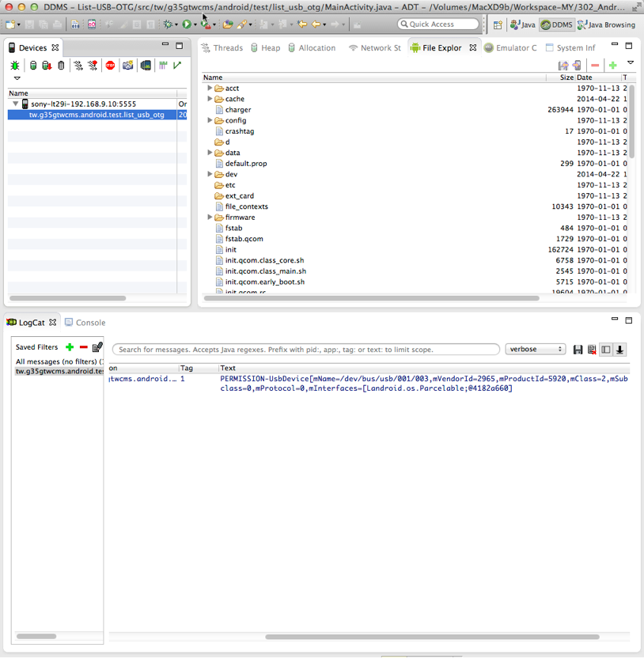Image resolution: width=644 pixels, height=670 pixels.
Task: Switch to the Threads tab
Action: 222,48
